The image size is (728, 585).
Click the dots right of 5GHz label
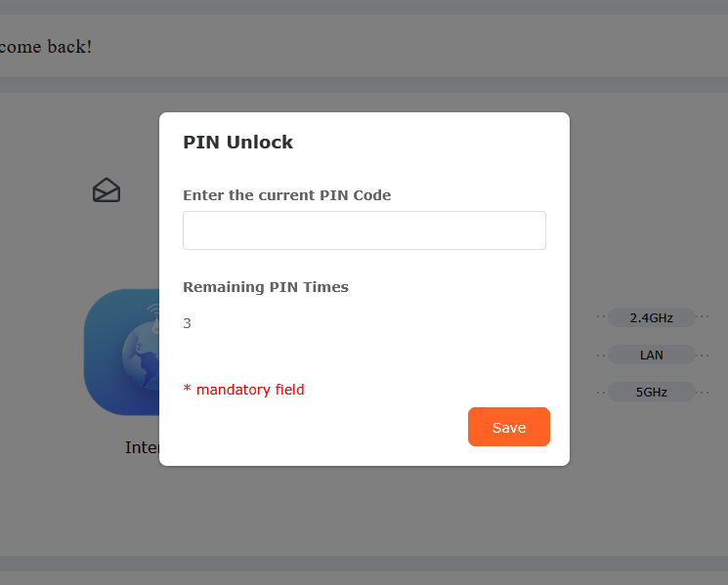[x=703, y=392]
